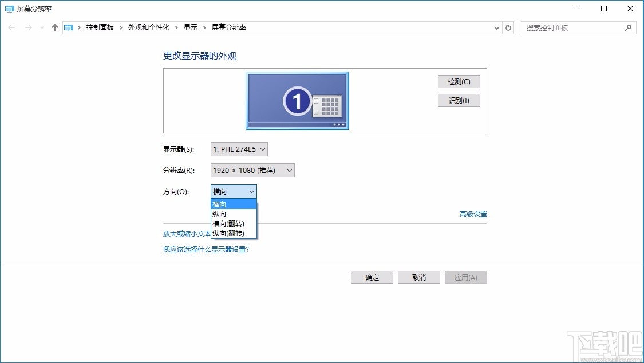Expand chevron after 控制面板 breadcrumb
Viewport: 644px width, 363px height.
click(x=121, y=28)
